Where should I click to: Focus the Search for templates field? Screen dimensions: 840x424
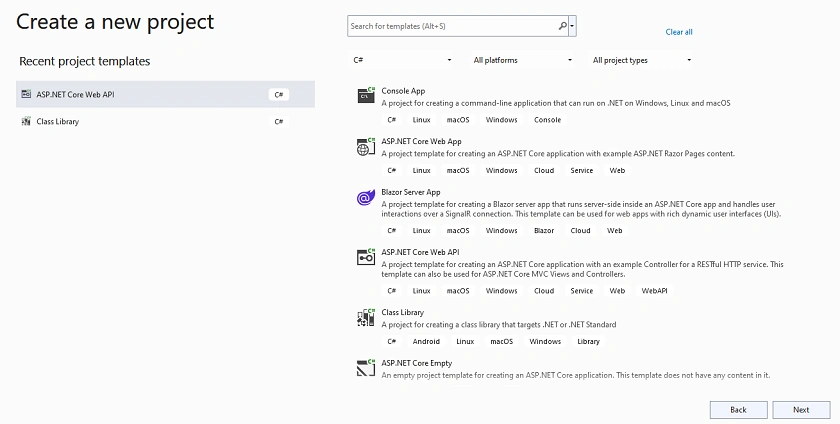coord(453,26)
